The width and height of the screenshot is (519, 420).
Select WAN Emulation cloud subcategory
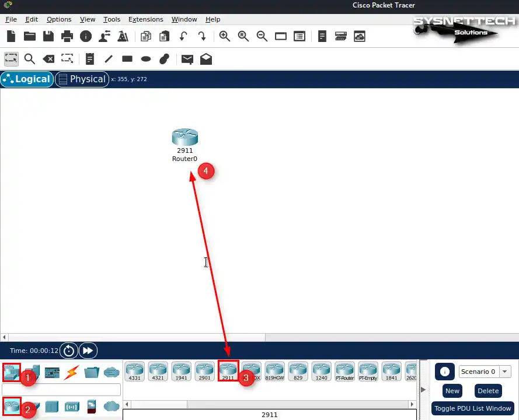point(112,406)
